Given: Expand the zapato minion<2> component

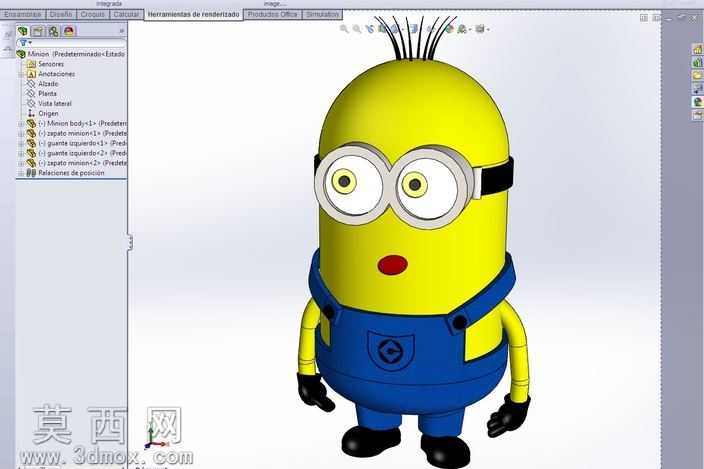Looking at the screenshot, I should pos(21,163).
